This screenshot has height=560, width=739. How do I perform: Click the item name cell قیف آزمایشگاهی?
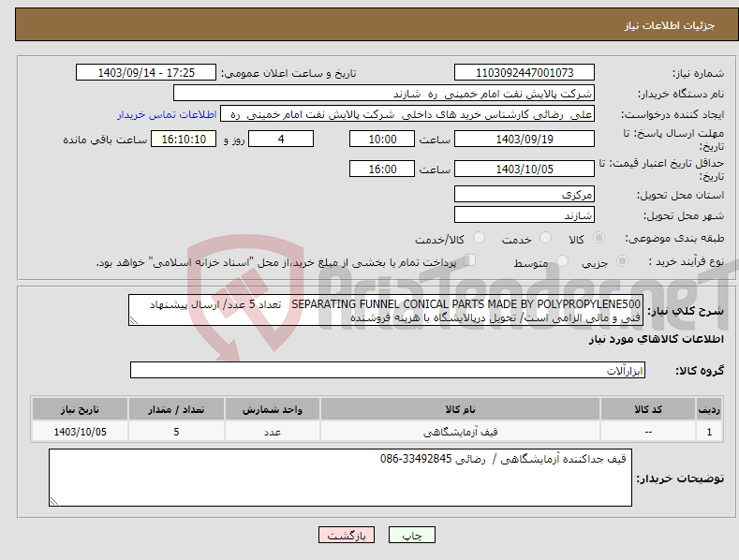[460, 432]
